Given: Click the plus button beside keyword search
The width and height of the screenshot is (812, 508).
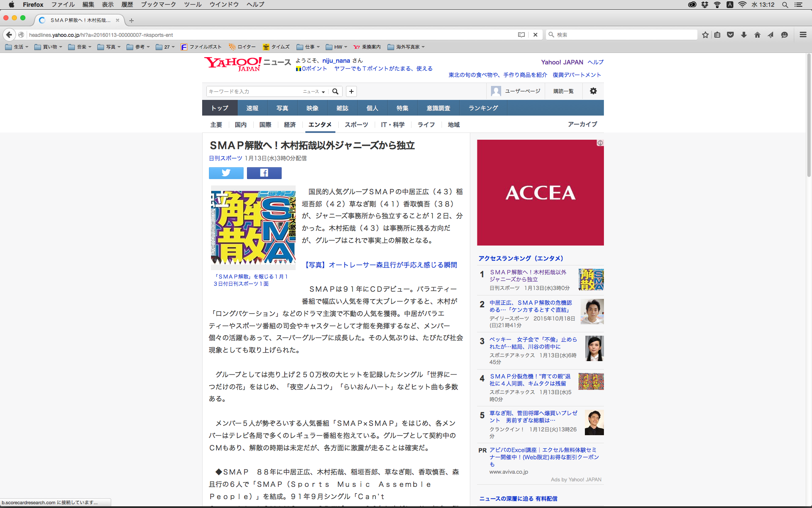Looking at the screenshot, I should point(351,91).
